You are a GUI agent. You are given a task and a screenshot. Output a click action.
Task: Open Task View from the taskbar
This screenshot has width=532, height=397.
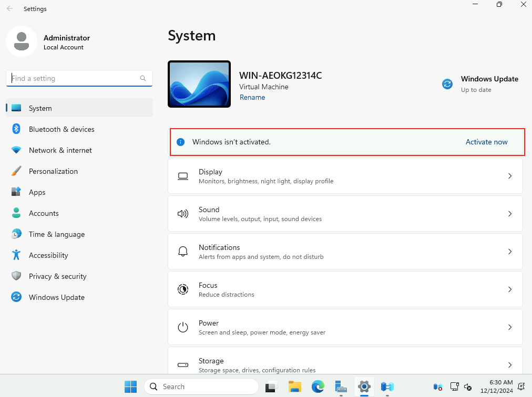point(272,386)
